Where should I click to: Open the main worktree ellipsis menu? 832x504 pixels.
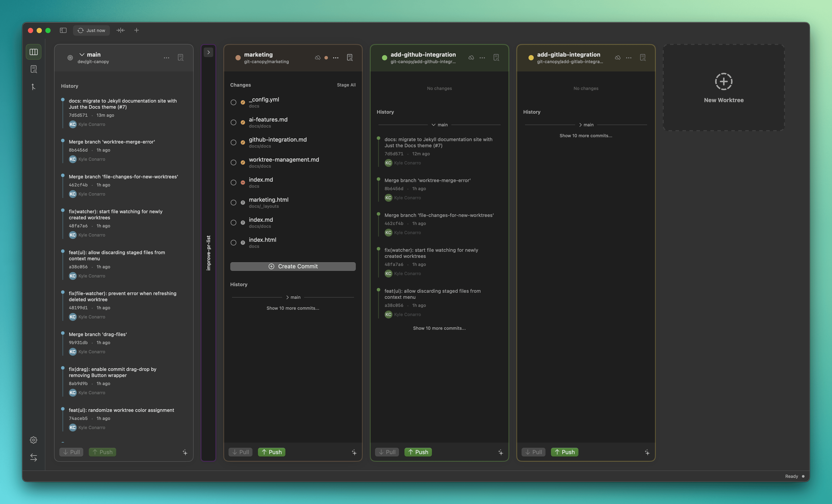pyautogui.click(x=166, y=58)
